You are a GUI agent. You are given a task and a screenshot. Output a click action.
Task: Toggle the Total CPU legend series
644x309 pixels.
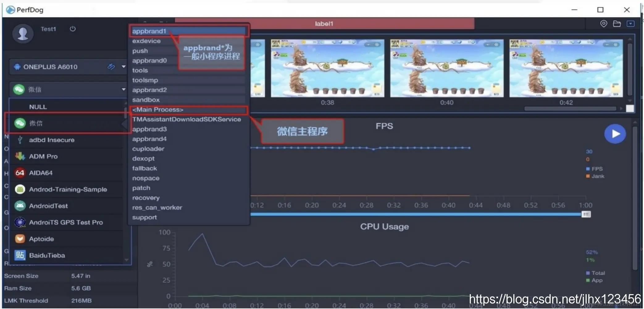pyautogui.click(x=595, y=273)
